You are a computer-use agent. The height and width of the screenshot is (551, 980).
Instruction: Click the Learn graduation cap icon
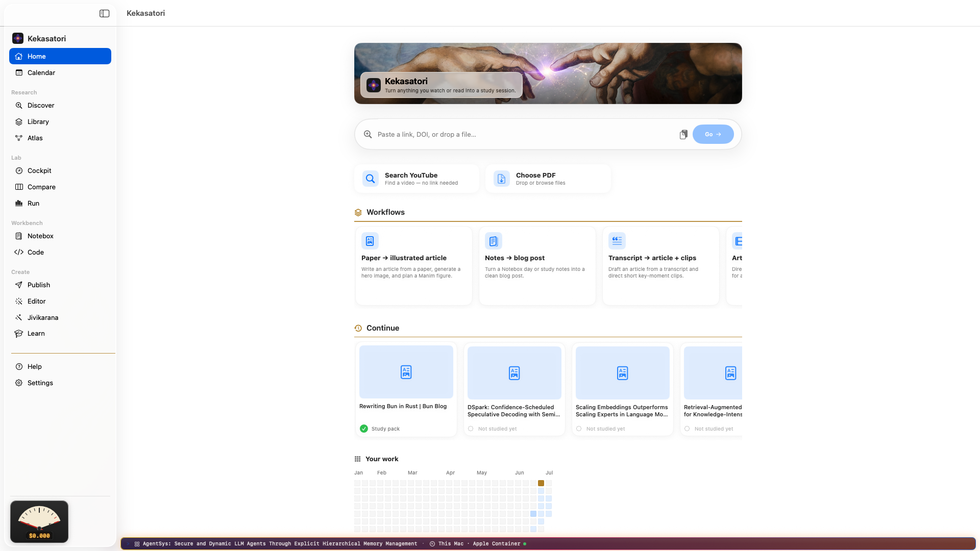(x=19, y=333)
